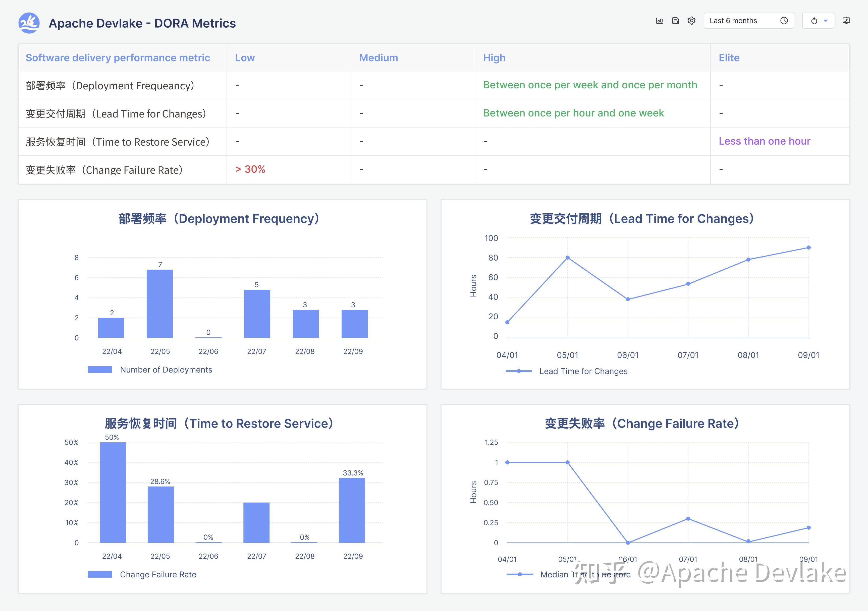The image size is (868, 611).
Task: Click the refresh dashboard icon
Action: [814, 21]
